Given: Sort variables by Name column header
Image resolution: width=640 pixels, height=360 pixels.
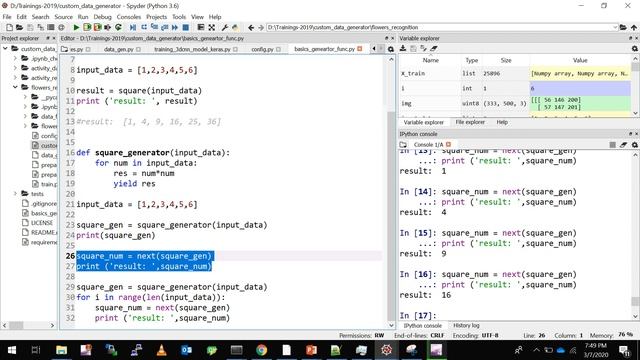Looking at the screenshot, I should [x=430, y=60].
